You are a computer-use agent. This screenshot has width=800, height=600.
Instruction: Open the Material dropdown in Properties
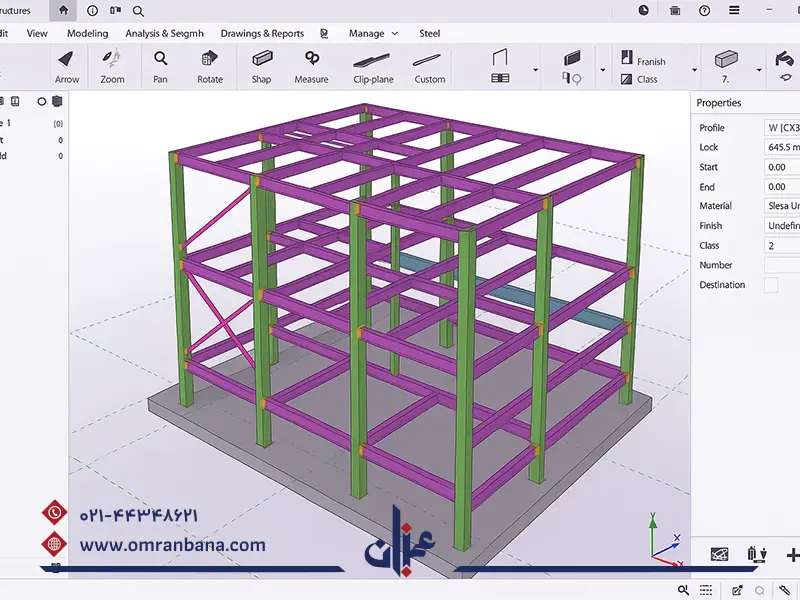782,206
